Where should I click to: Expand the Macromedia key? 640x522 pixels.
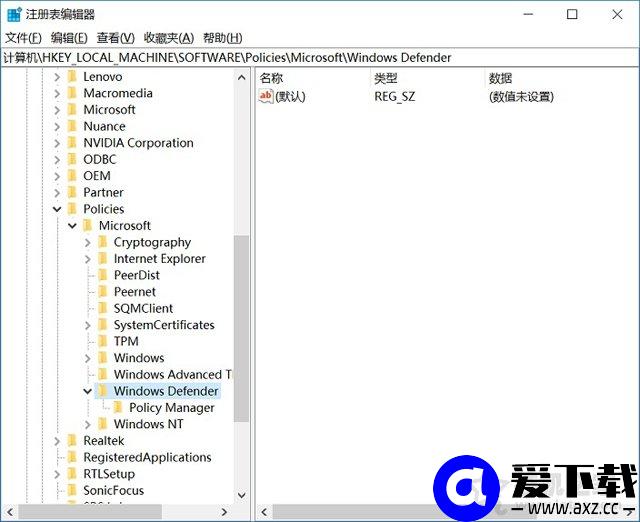pos(57,93)
